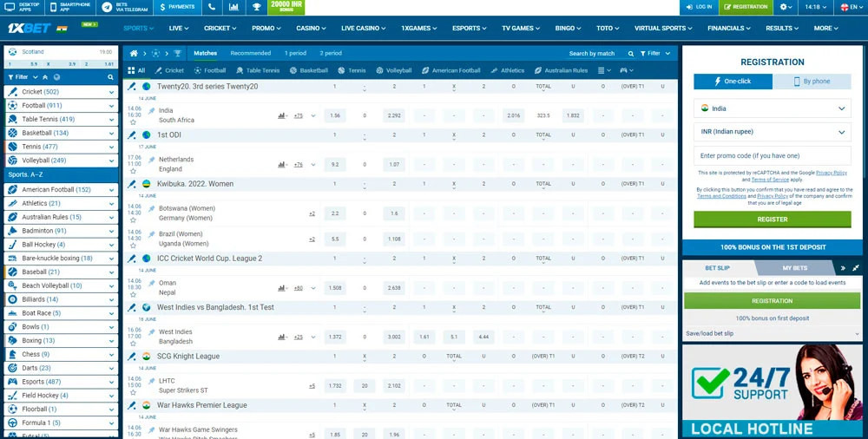Favorite the Brazil vs Uganda Women match star
The width and height of the screenshot is (868, 439).
(x=133, y=246)
